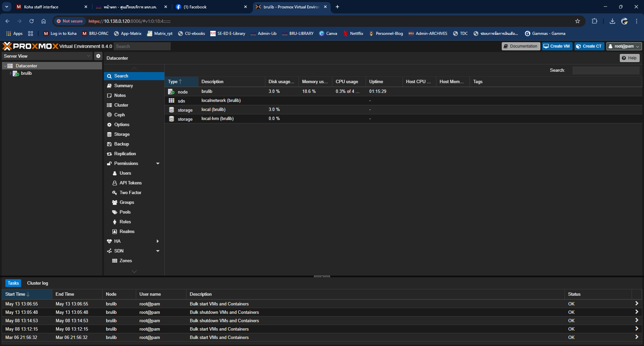Bookmark this page with the star icon
This screenshot has width=644, height=346.
(578, 21)
